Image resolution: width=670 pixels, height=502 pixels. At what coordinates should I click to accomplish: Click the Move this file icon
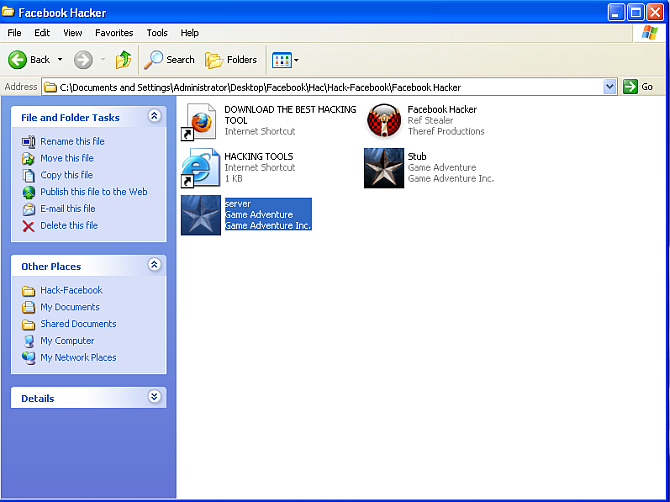pyautogui.click(x=29, y=159)
